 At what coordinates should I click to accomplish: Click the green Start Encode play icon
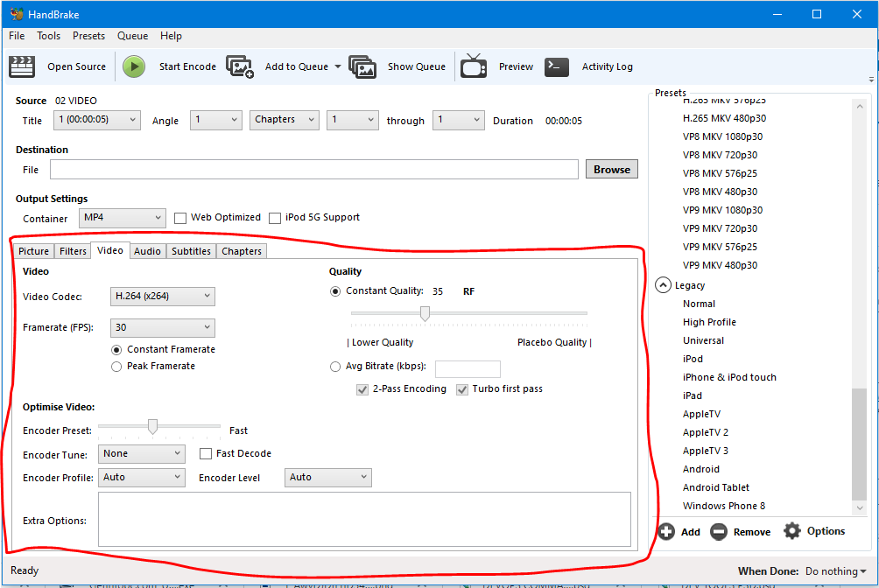click(x=134, y=66)
